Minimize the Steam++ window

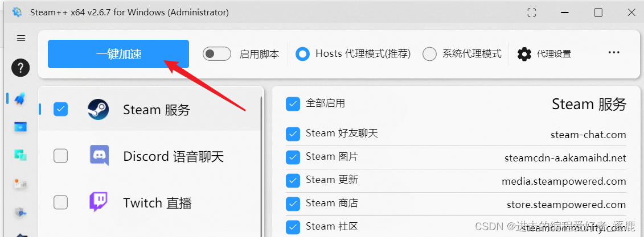[x=565, y=13]
